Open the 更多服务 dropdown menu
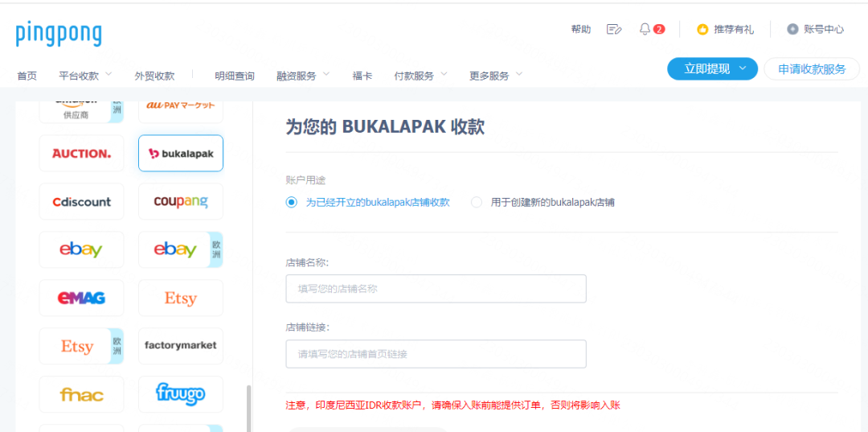Image resolution: width=868 pixels, height=432 pixels. pos(496,76)
